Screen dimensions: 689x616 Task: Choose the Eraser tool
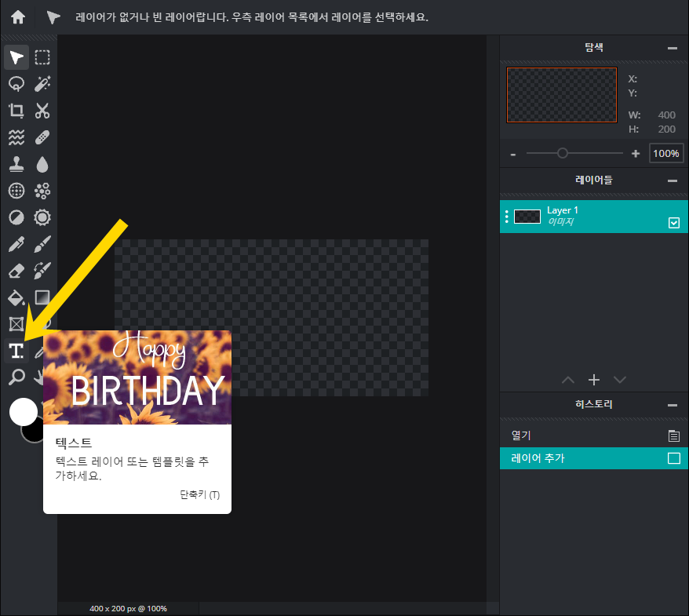coord(16,271)
